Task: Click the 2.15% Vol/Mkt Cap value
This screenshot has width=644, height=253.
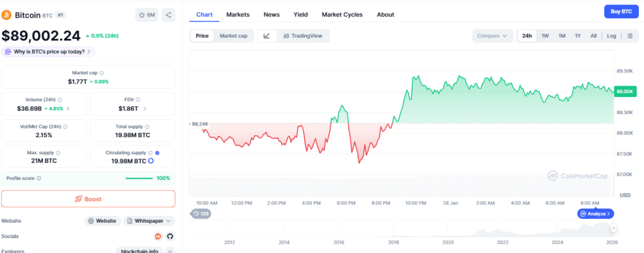Action: coord(44,135)
